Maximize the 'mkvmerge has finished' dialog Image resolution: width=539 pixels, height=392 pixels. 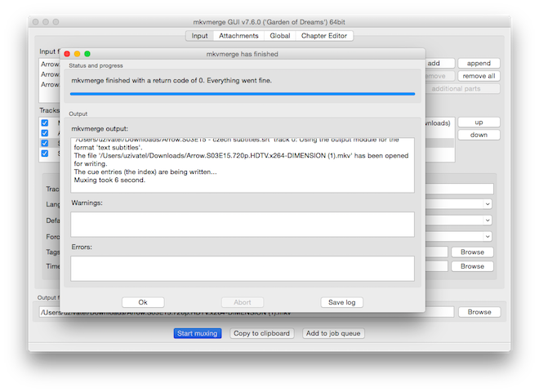point(87,54)
